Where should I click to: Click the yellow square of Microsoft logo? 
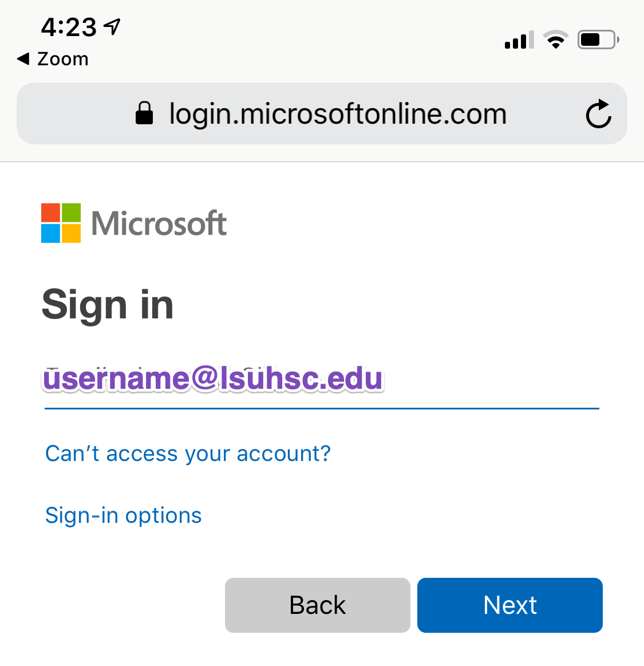(x=71, y=234)
